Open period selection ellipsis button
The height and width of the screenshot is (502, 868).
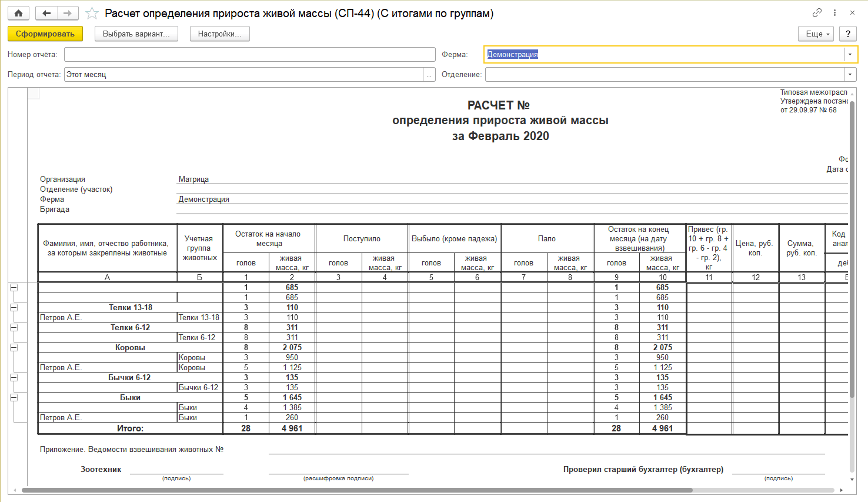[x=429, y=74]
